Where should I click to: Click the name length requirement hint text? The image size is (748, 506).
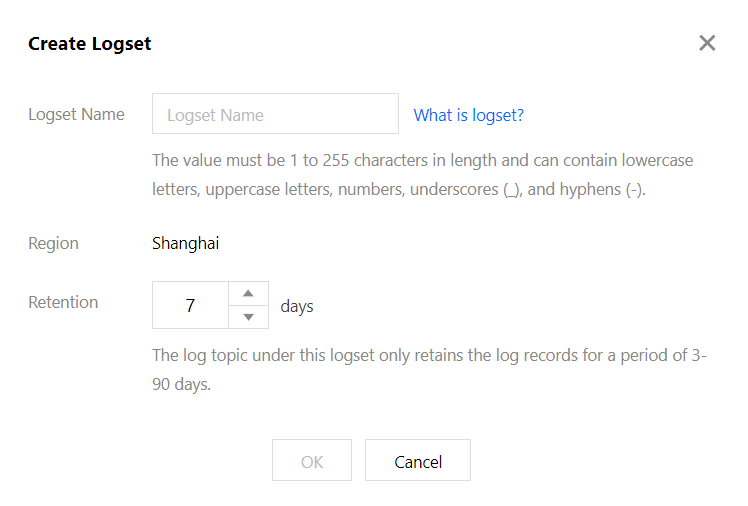pyautogui.click(x=422, y=175)
